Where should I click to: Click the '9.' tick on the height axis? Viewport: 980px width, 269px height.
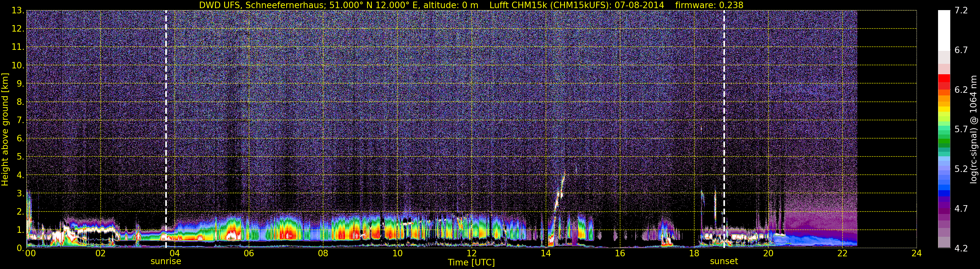click(x=20, y=84)
